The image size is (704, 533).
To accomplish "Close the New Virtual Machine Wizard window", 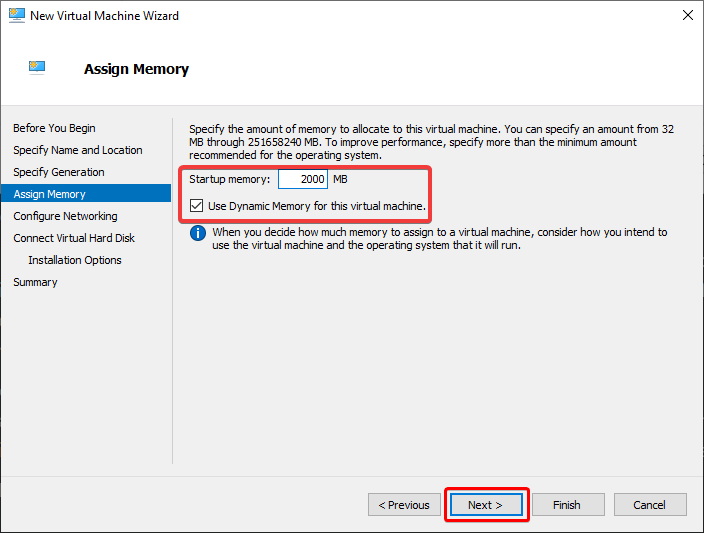I will coord(687,15).
